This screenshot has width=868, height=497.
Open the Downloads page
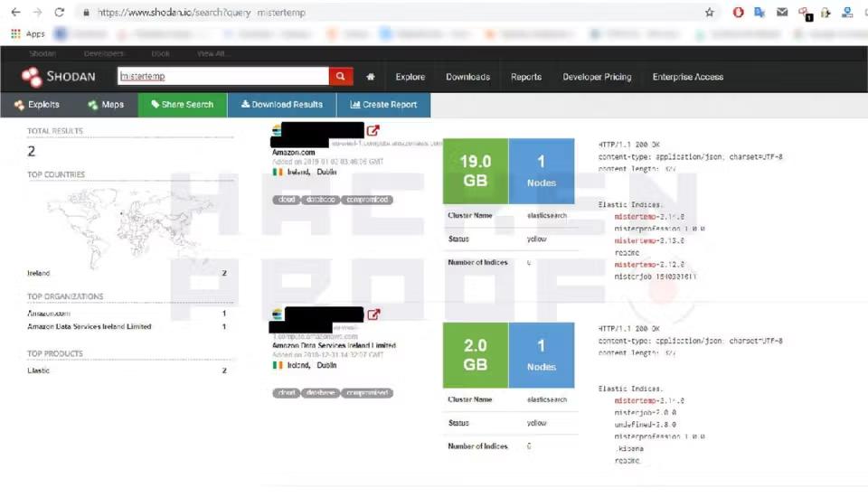pos(467,77)
